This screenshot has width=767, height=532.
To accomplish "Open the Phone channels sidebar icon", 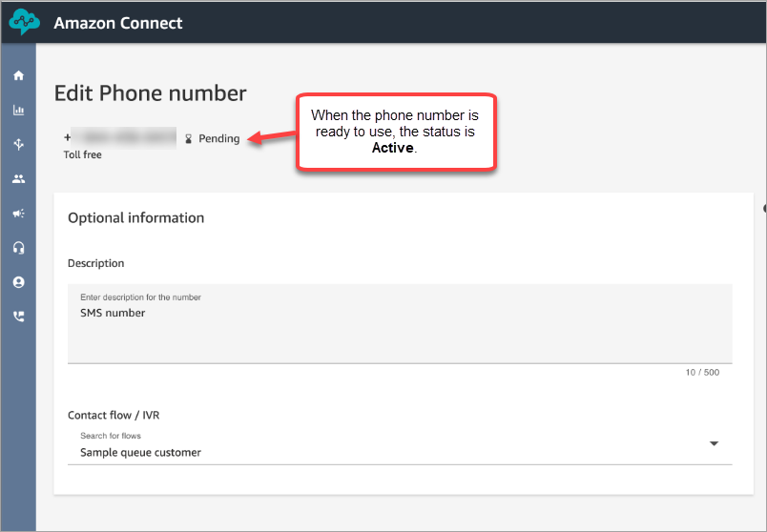I will (18, 317).
